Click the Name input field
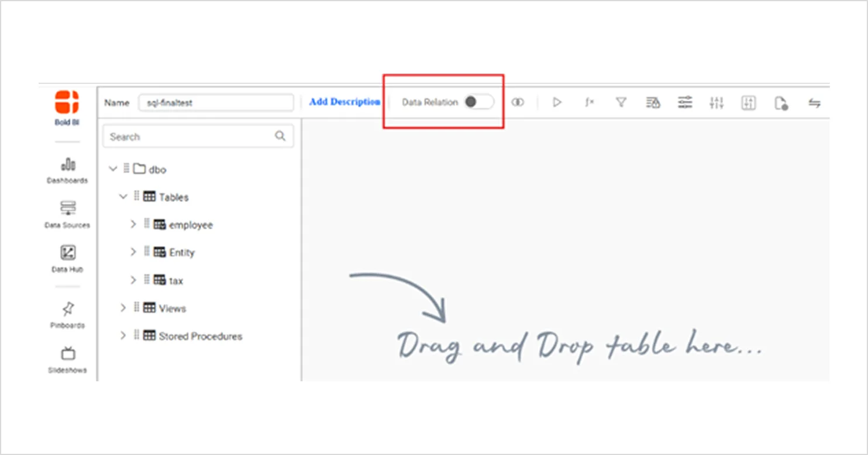868x455 pixels. coord(215,102)
